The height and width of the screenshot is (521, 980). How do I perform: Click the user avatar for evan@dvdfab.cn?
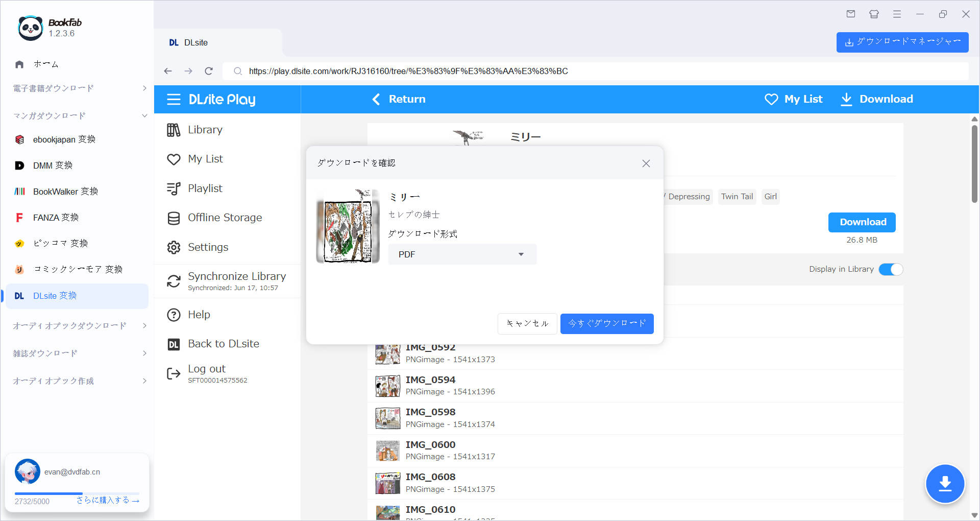(x=28, y=471)
